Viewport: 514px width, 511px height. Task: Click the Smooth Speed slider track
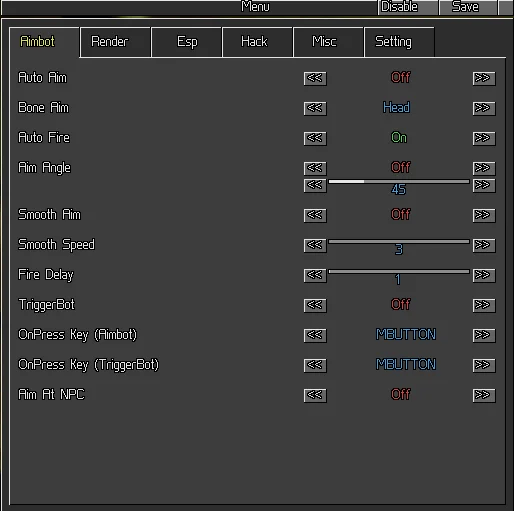(399, 241)
